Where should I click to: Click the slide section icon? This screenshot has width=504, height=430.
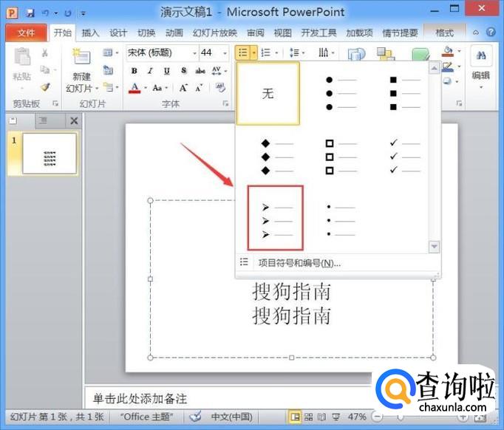click(108, 86)
